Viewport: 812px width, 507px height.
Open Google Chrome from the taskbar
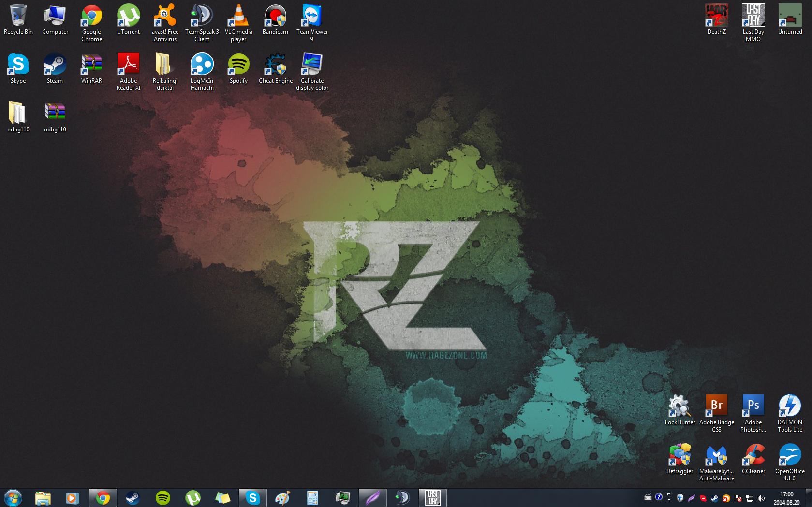(x=103, y=498)
